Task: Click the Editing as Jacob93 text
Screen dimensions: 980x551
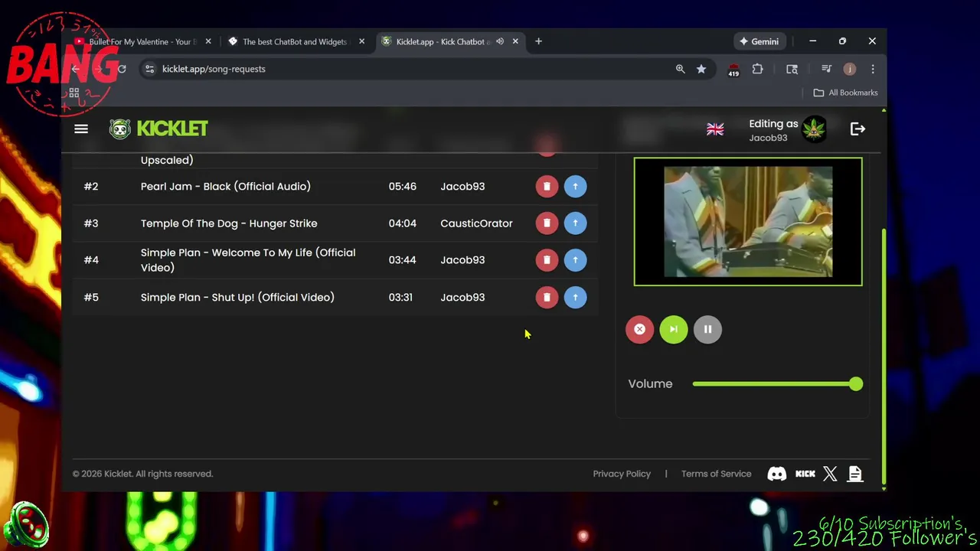Action: point(773,130)
